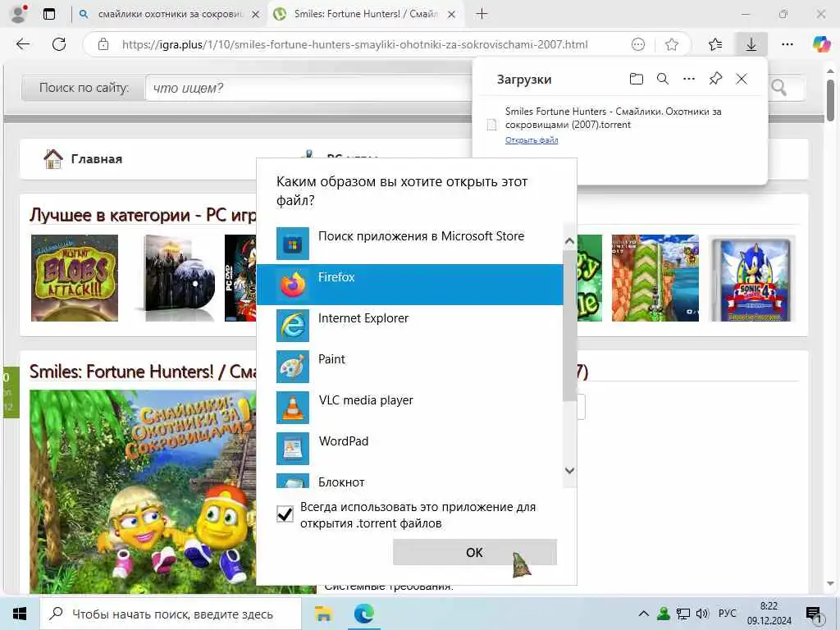Click the taskbar search box
The image size is (840, 630).
[171, 614]
